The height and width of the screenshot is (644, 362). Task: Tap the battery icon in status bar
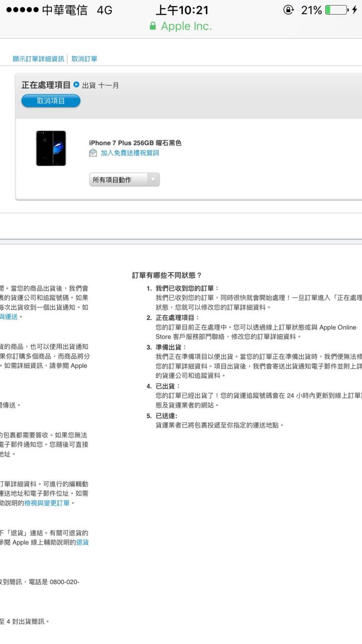pyautogui.click(x=337, y=10)
